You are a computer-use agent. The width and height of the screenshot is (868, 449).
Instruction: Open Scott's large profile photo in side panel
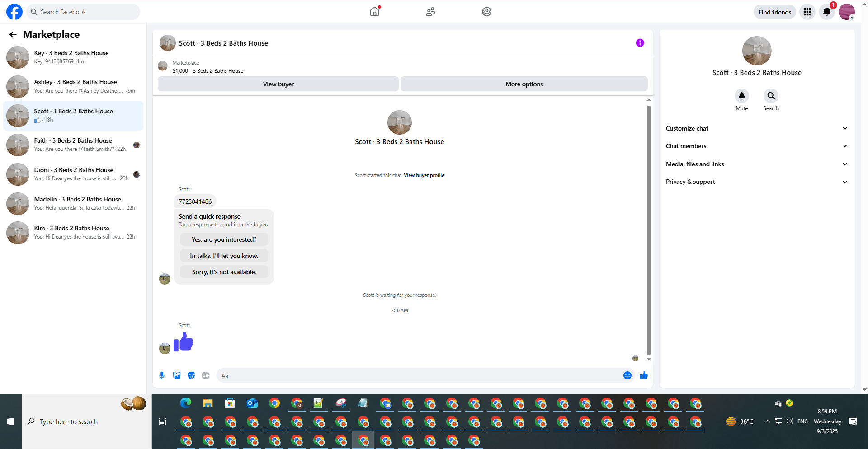tap(757, 51)
